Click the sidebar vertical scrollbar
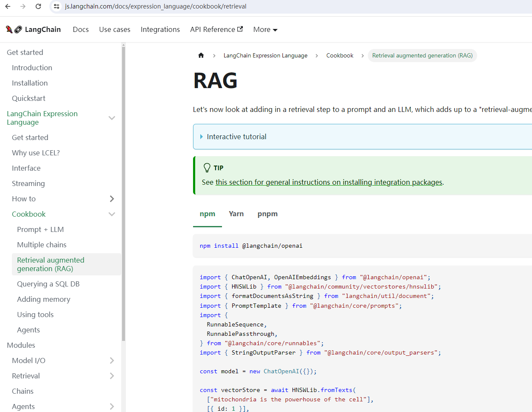532x412 pixels. (x=123, y=192)
